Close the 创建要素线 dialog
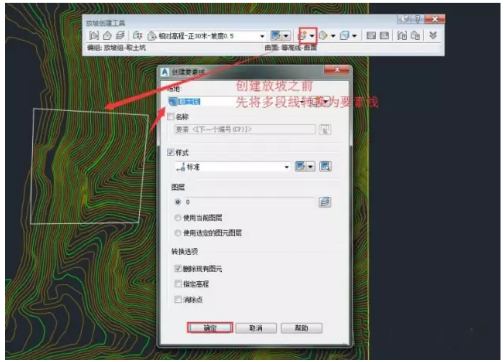Viewport: 504px width, 362px height. click(337, 70)
